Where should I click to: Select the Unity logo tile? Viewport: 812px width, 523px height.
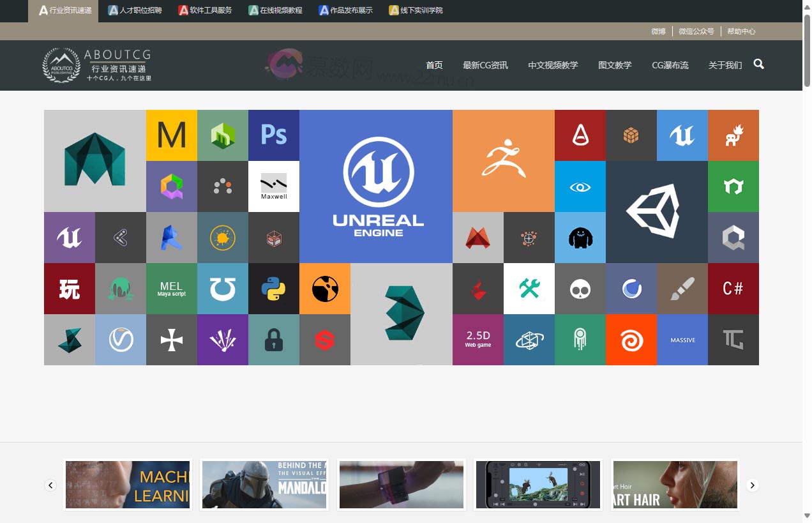656,211
